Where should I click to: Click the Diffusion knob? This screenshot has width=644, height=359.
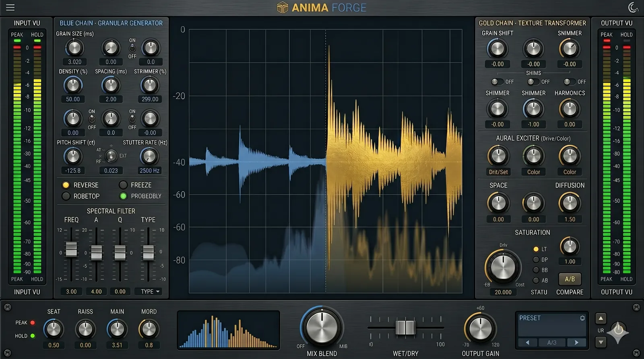pyautogui.click(x=570, y=203)
